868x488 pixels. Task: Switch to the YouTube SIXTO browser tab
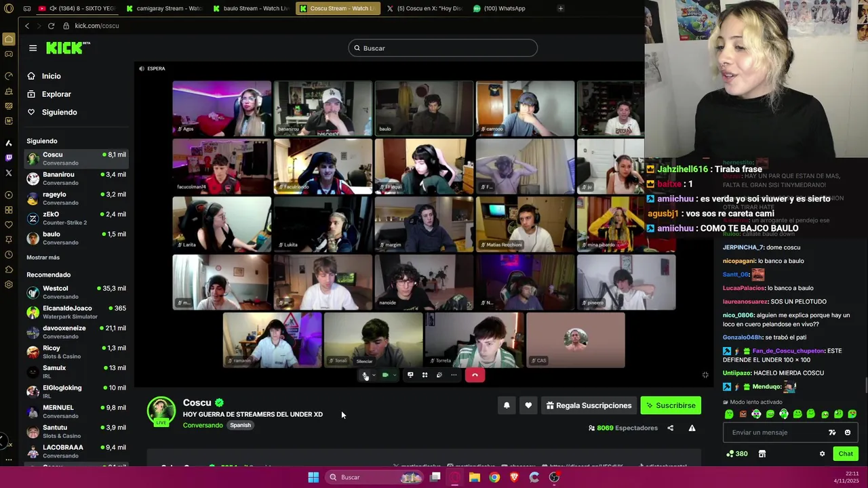(77, 8)
